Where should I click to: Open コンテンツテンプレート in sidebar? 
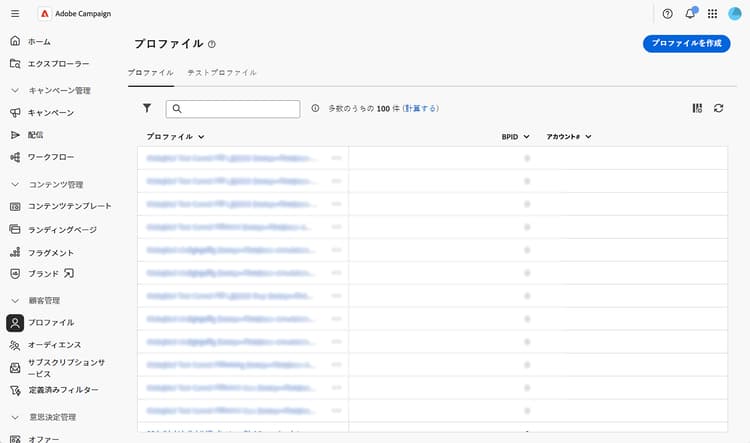pos(70,206)
